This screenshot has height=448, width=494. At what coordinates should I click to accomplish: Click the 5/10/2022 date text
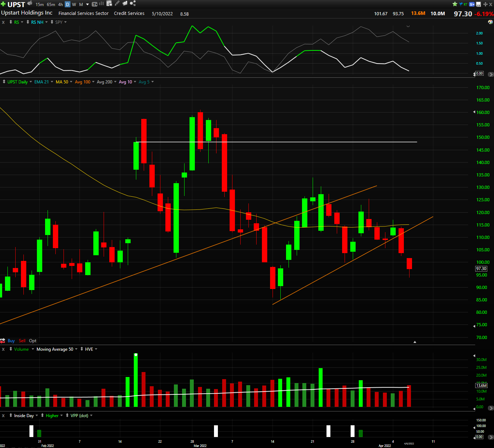162,13
